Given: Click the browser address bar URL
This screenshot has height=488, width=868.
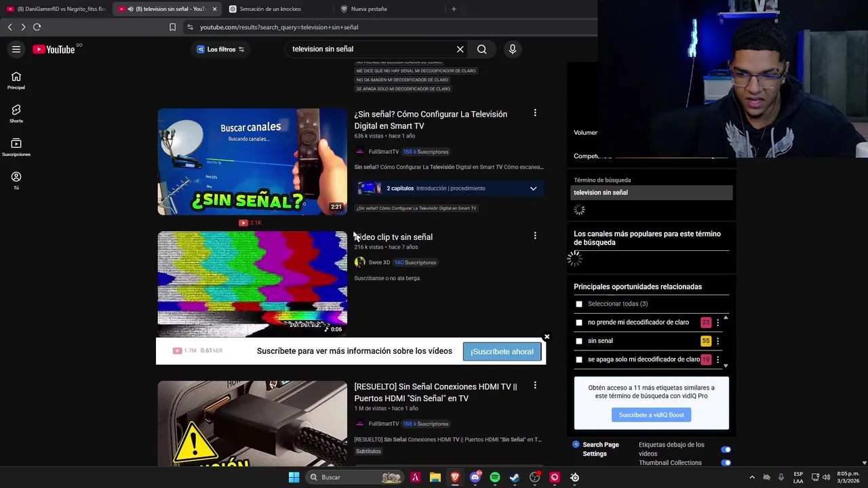Looking at the screenshot, I should pyautogui.click(x=279, y=27).
